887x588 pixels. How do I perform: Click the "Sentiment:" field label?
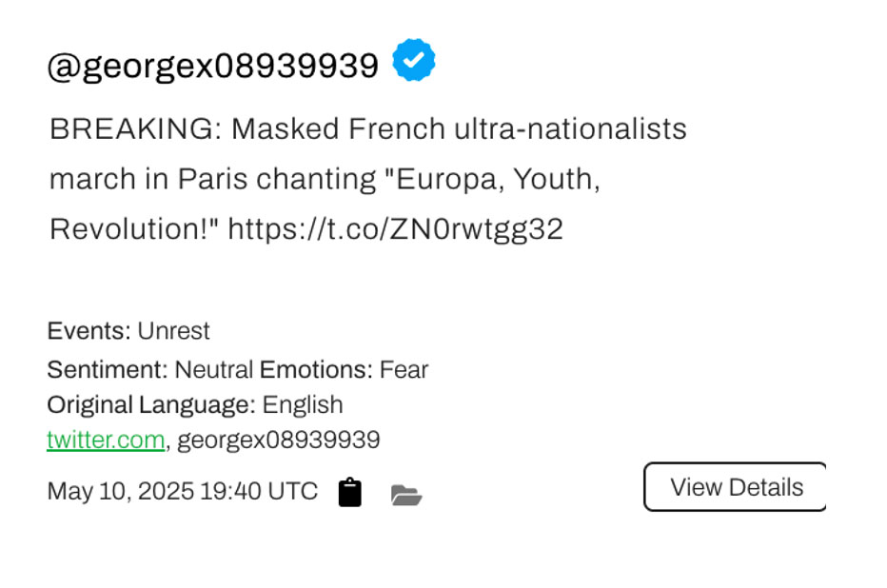point(108,369)
